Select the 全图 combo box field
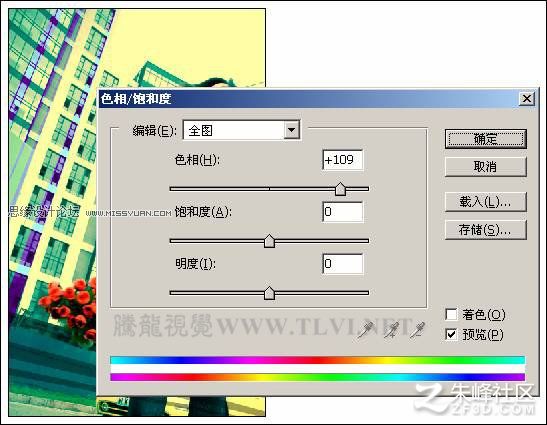This screenshot has width=547, height=425. click(241, 130)
